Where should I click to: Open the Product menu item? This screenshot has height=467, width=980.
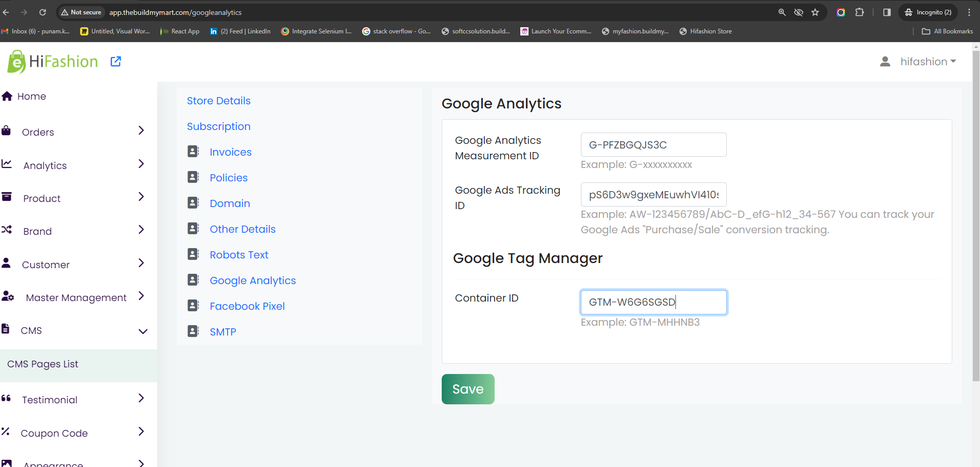click(x=42, y=198)
